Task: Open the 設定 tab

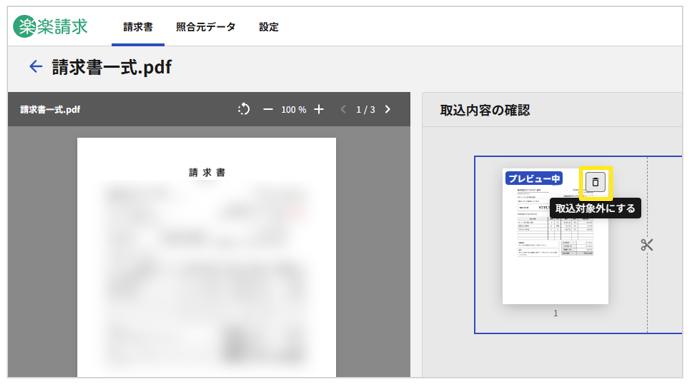Action: click(268, 27)
